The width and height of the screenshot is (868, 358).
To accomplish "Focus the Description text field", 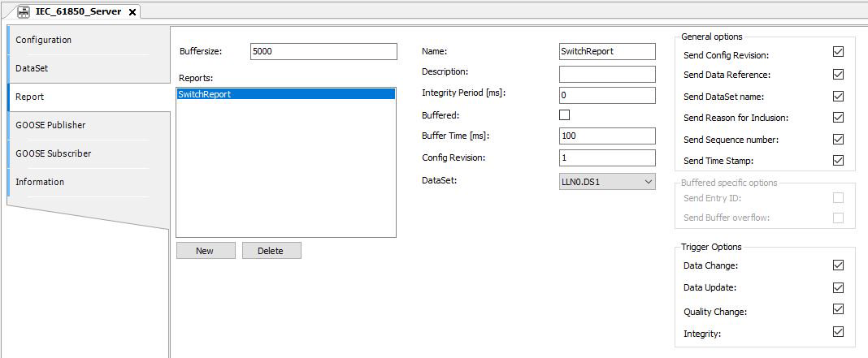I will point(607,74).
